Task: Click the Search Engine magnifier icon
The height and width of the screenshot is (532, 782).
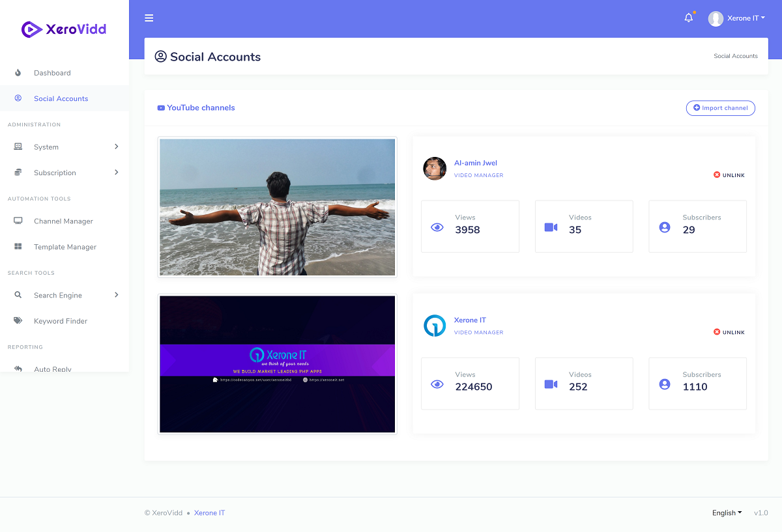Action: pyautogui.click(x=18, y=295)
